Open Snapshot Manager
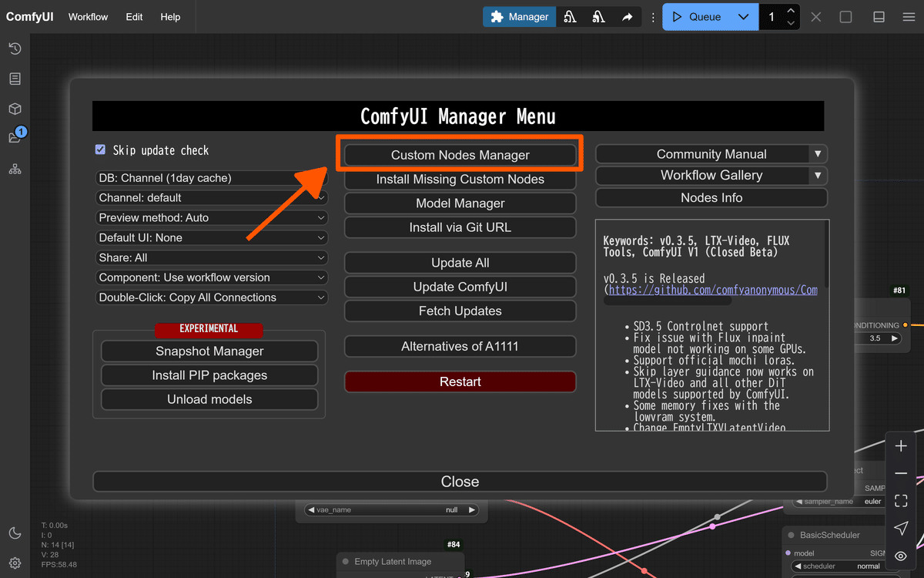924x578 pixels. (209, 351)
